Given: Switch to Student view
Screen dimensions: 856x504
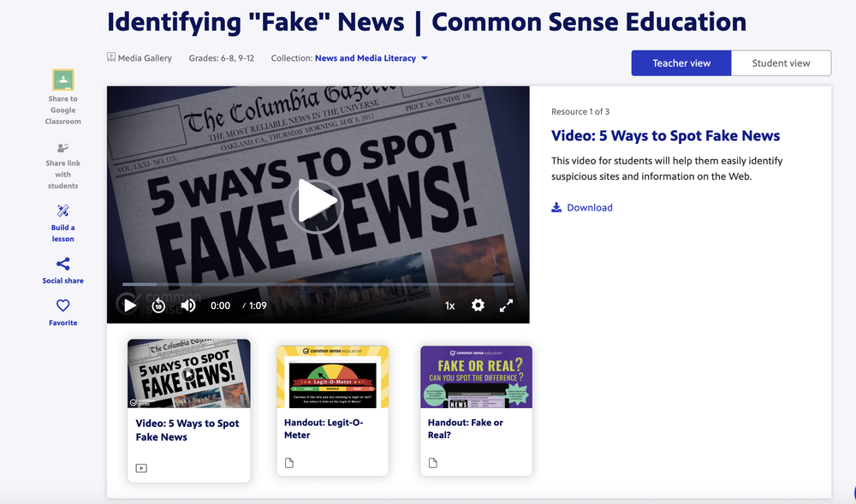Looking at the screenshot, I should click(x=781, y=63).
